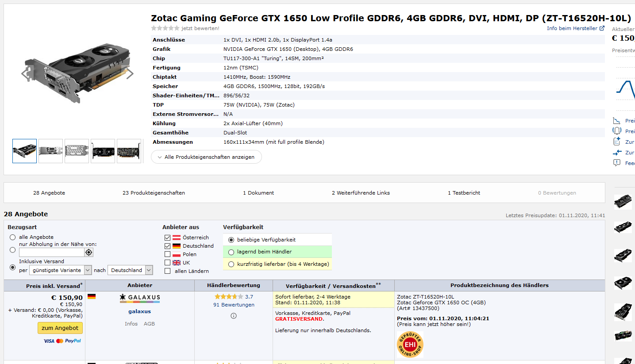Viewport: 635px width, 364px height.
Task: Rate product using the empty stars
Action: [165, 28]
